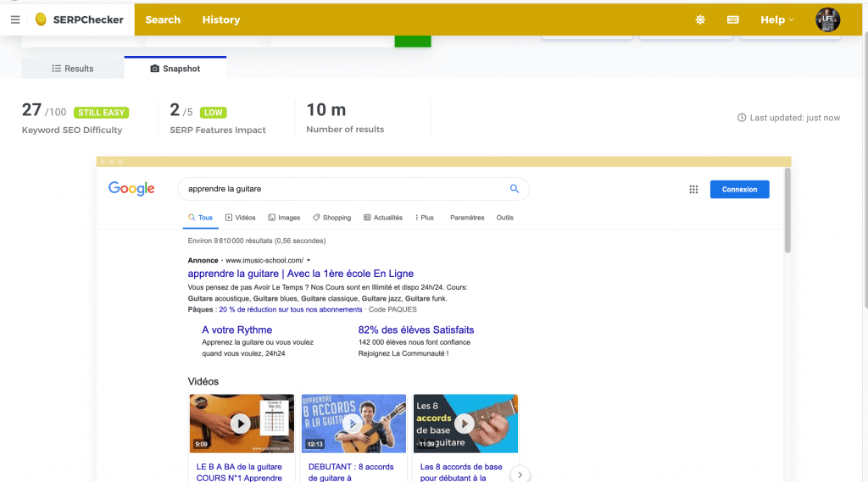Open the Google apps grid icon
This screenshot has height=482, width=868.
click(x=693, y=189)
